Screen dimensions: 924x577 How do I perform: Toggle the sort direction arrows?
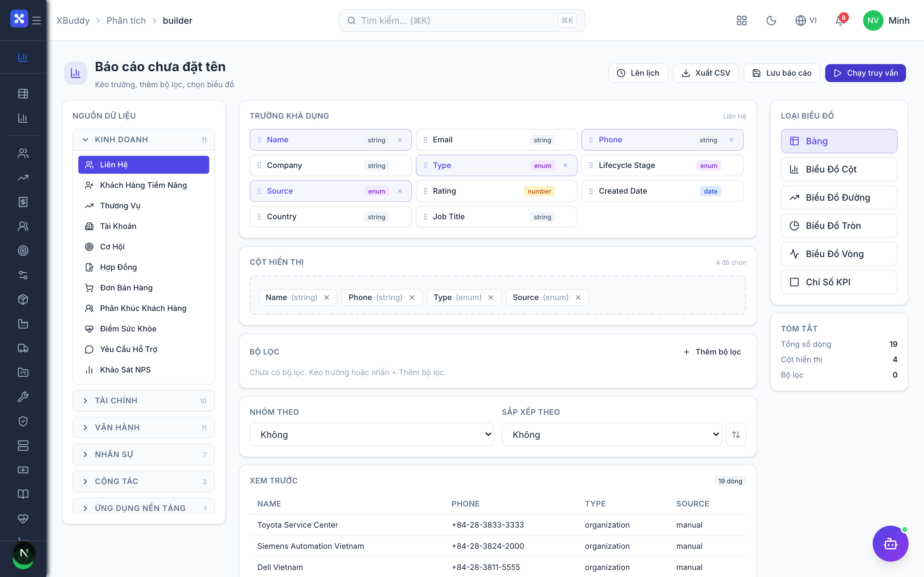(x=736, y=434)
